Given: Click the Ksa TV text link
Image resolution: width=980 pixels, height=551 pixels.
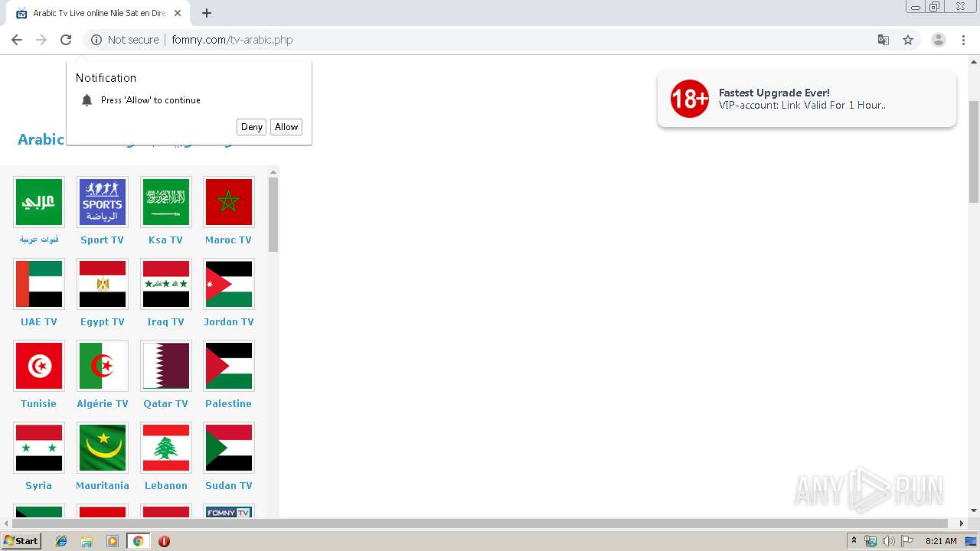Looking at the screenshot, I should point(165,240).
